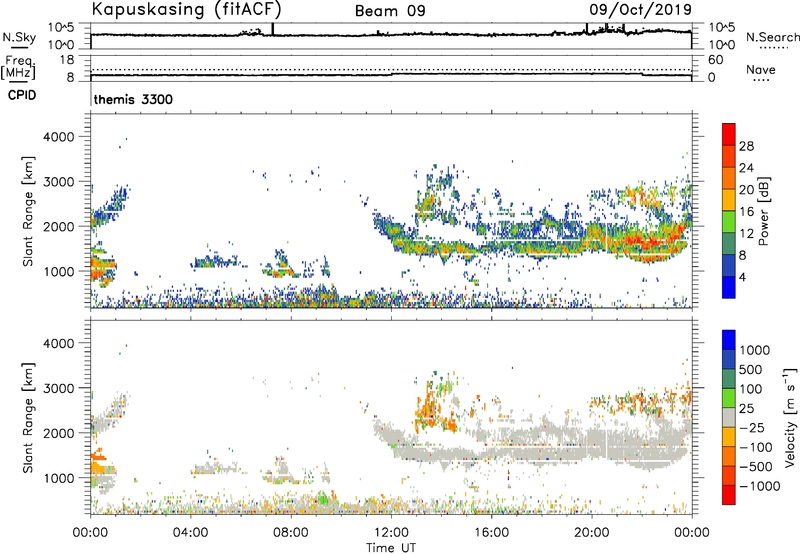This screenshot has width=800, height=554.
Task: Select the '12:00' time axis label
Action: pyautogui.click(x=391, y=533)
